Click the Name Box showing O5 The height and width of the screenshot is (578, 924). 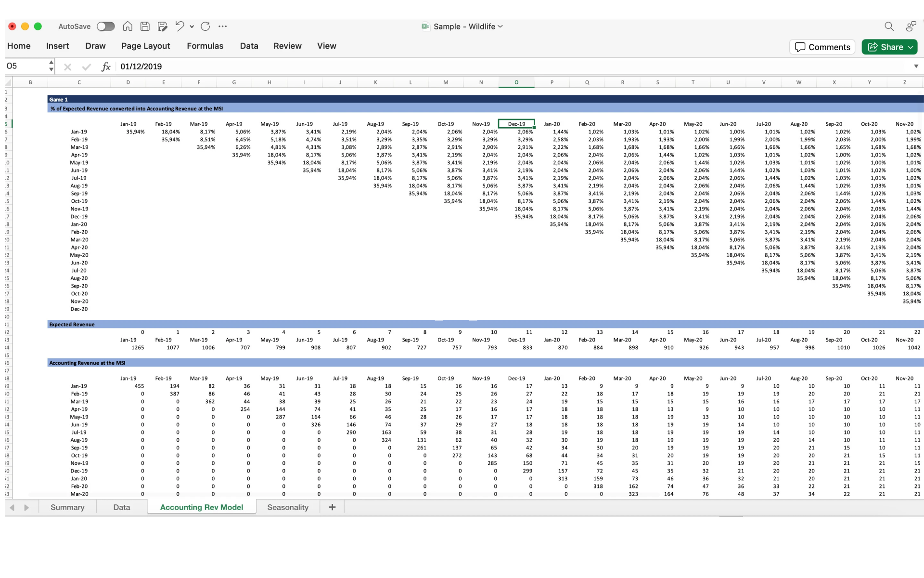[x=26, y=66]
